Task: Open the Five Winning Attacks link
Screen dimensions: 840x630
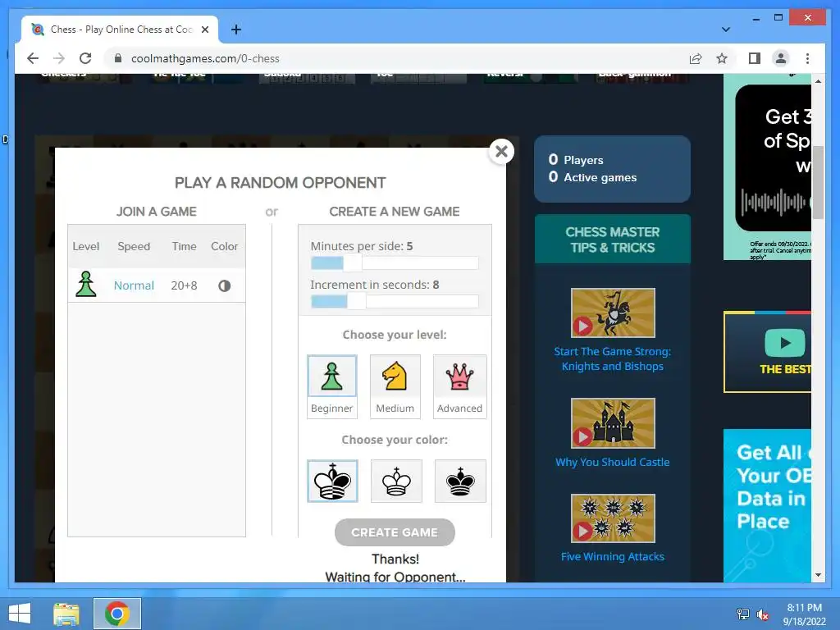Action: coord(612,557)
